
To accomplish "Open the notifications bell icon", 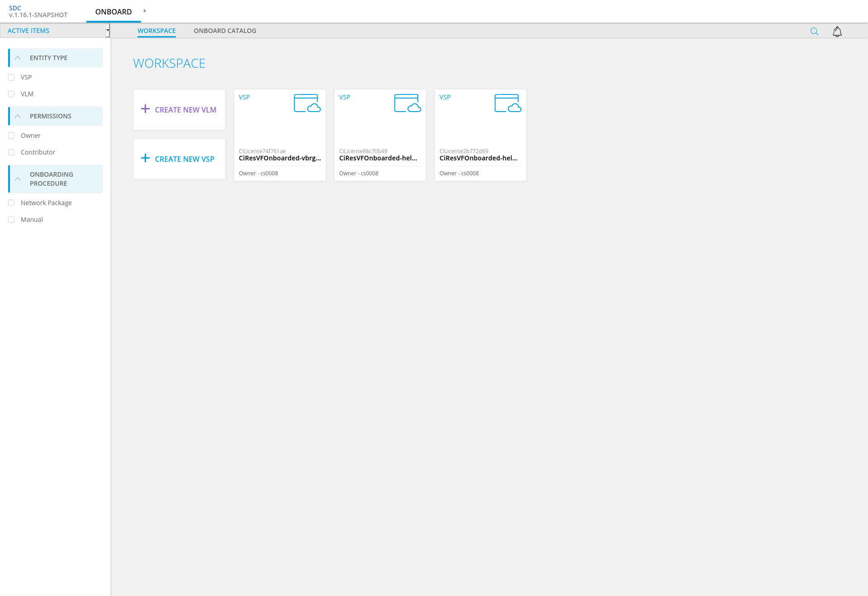I will [837, 32].
